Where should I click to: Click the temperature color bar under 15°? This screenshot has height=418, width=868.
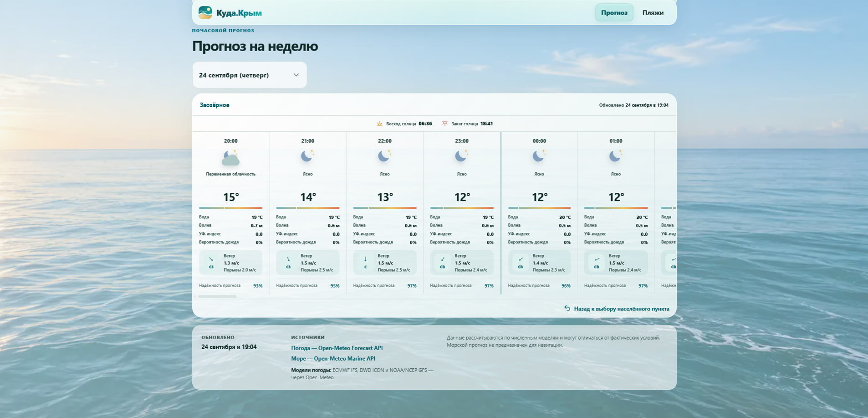[x=231, y=208]
